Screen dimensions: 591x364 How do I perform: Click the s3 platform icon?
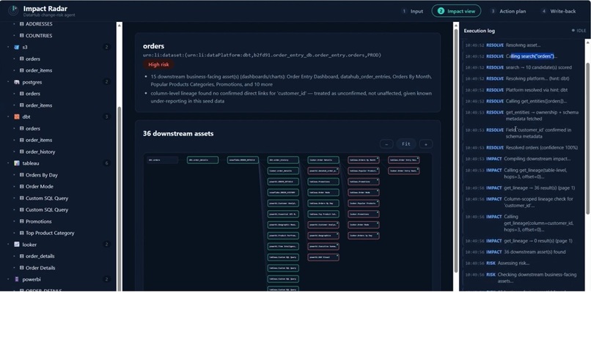(x=17, y=48)
